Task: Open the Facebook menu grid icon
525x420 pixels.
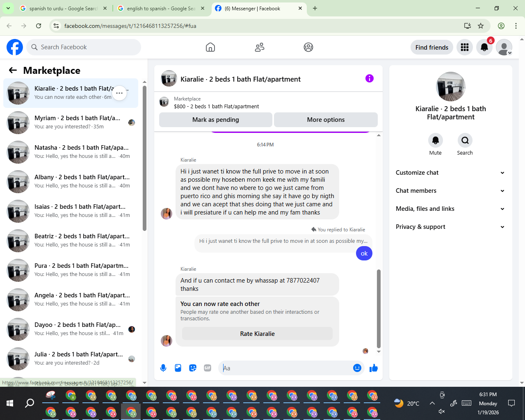Action: click(x=465, y=47)
